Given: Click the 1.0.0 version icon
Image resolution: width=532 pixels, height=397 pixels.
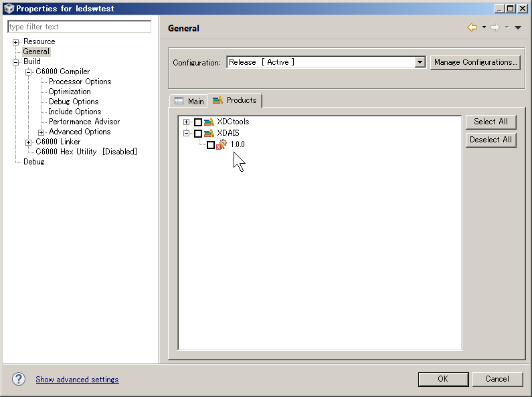Looking at the screenshot, I should coord(221,144).
